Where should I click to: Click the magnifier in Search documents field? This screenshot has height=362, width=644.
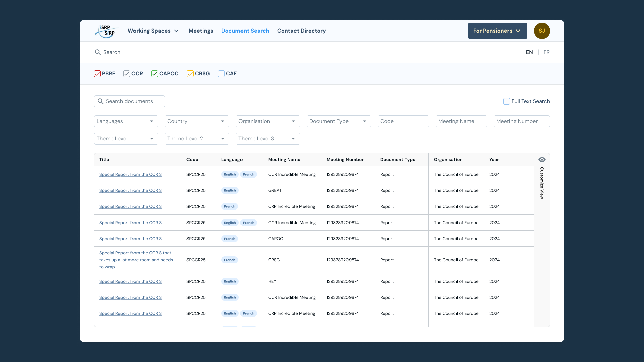(100, 101)
